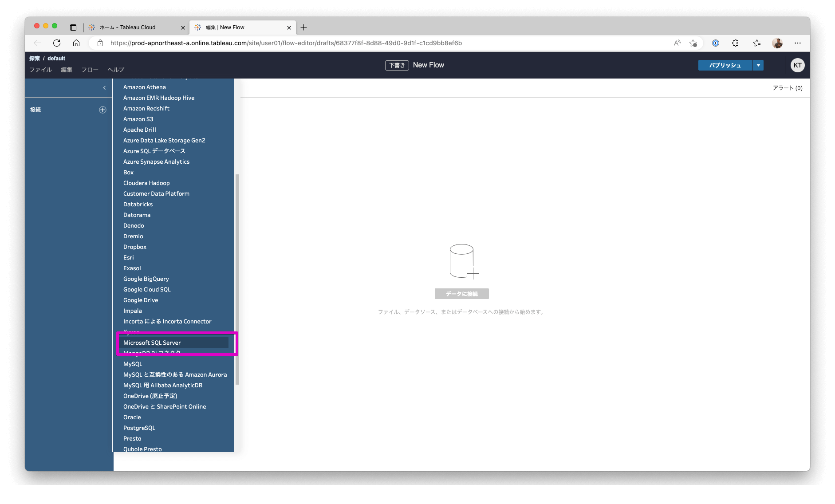Open the ファイル menu
Screen dimensions: 835x504
tap(41, 70)
